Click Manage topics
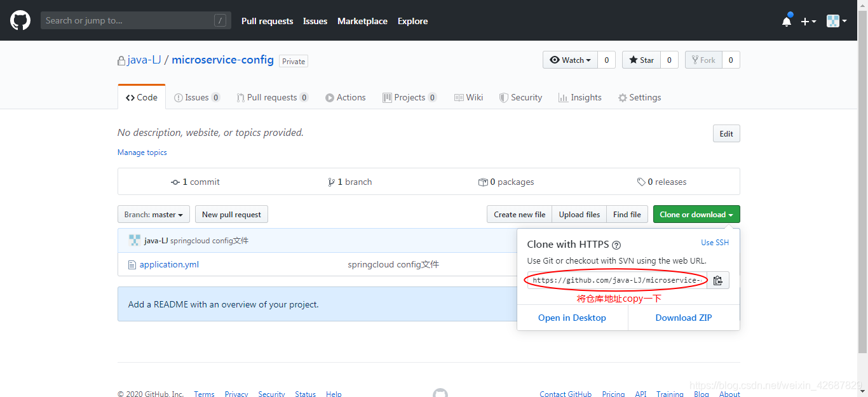This screenshot has width=868, height=397. point(142,152)
